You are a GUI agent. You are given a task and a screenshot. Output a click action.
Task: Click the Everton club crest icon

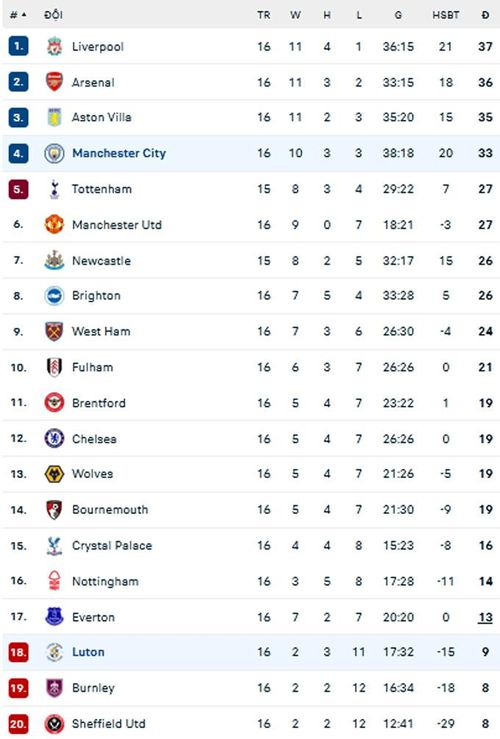point(54,616)
